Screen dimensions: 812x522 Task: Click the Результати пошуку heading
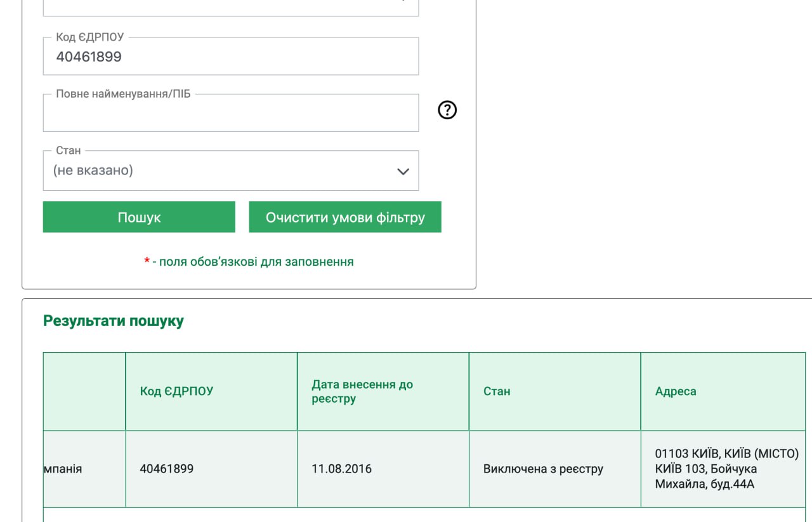point(114,321)
